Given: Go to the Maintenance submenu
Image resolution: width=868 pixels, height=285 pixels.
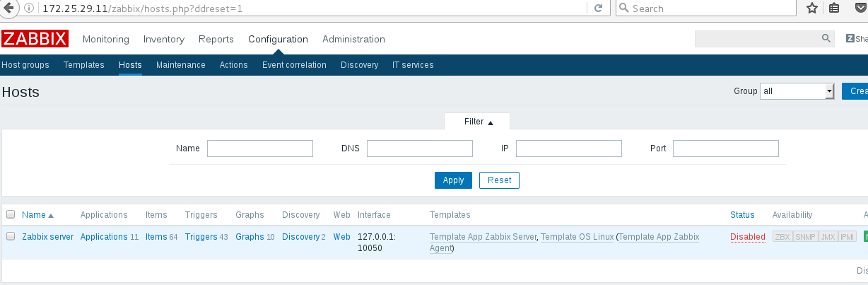Looking at the screenshot, I should (x=181, y=65).
